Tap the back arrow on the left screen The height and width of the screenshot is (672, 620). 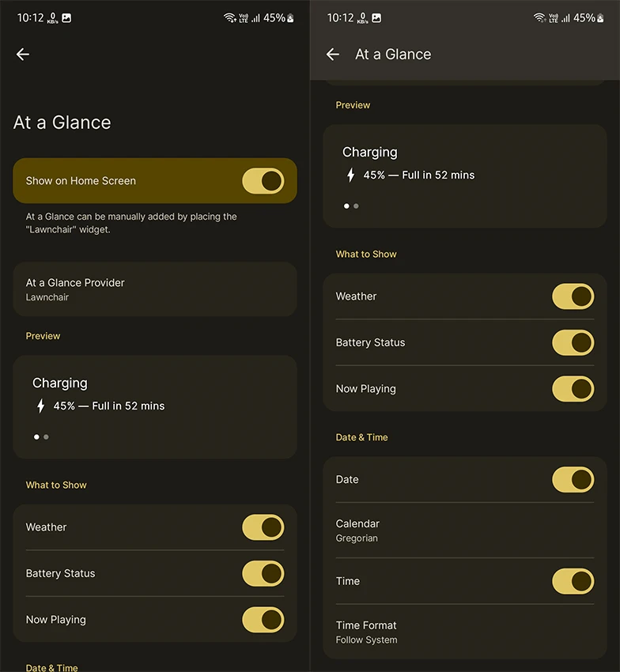pyautogui.click(x=22, y=54)
